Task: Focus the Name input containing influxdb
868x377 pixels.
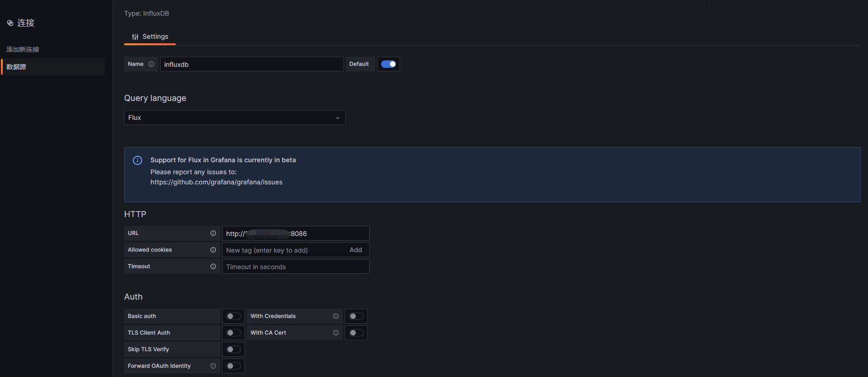Action: pyautogui.click(x=252, y=64)
